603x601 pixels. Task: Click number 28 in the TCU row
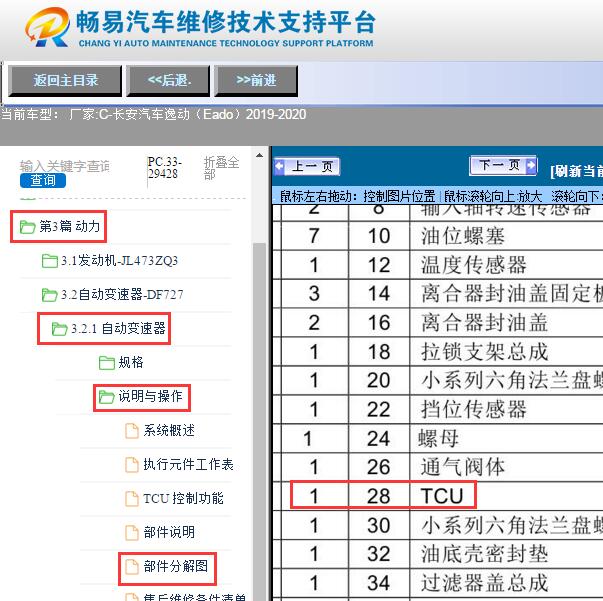click(379, 496)
